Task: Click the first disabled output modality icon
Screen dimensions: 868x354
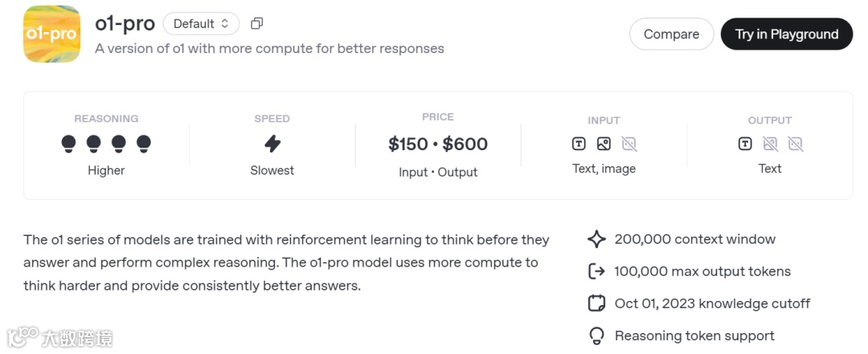Action: click(x=770, y=144)
